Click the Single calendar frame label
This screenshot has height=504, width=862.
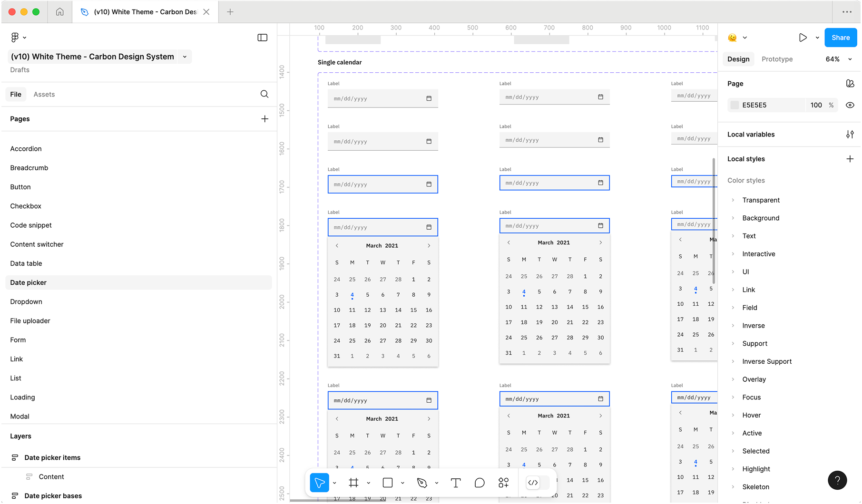[340, 62]
